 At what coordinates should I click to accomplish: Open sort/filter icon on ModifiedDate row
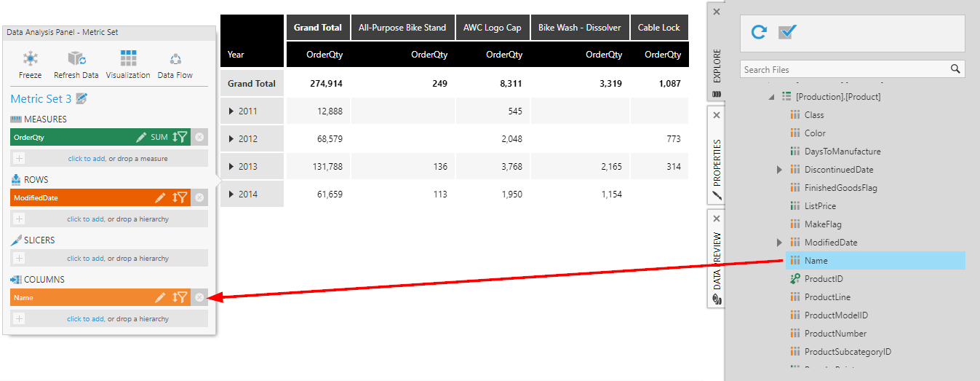tap(180, 197)
